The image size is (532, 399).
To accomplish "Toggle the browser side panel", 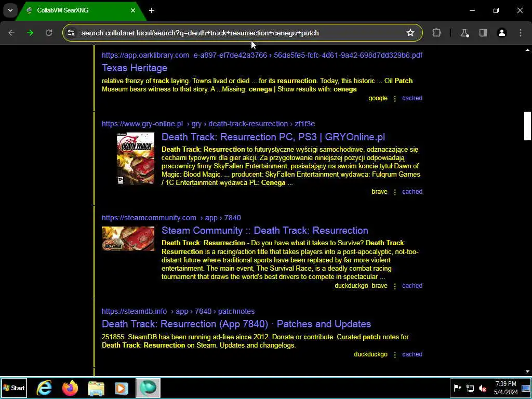I will (483, 33).
